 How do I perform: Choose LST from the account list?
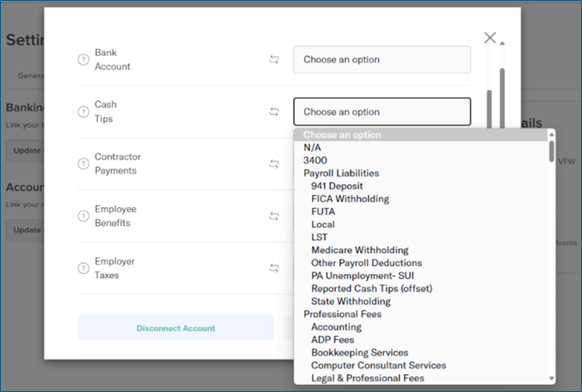[421, 237]
